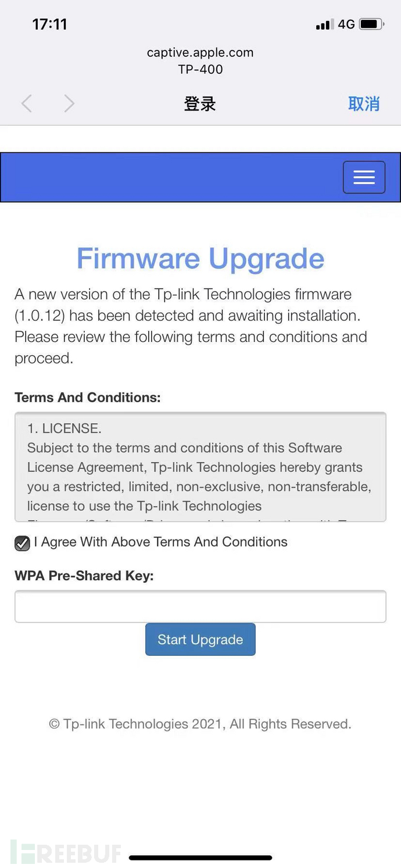The height and width of the screenshot is (868, 401).
Task: Tap the 4G network indicator
Action: pyautogui.click(x=346, y=24)
